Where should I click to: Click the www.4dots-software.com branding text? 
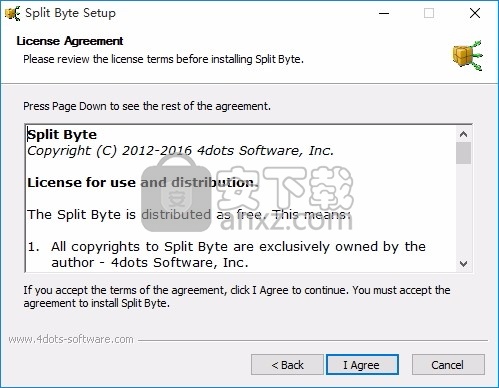click(71, 339)
